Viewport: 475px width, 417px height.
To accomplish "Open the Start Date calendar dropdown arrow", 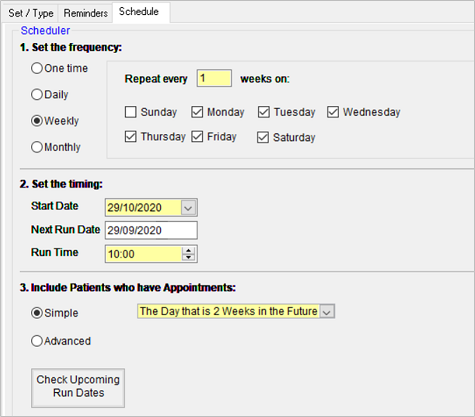I will pyautogui.click(x=188, y=208).
